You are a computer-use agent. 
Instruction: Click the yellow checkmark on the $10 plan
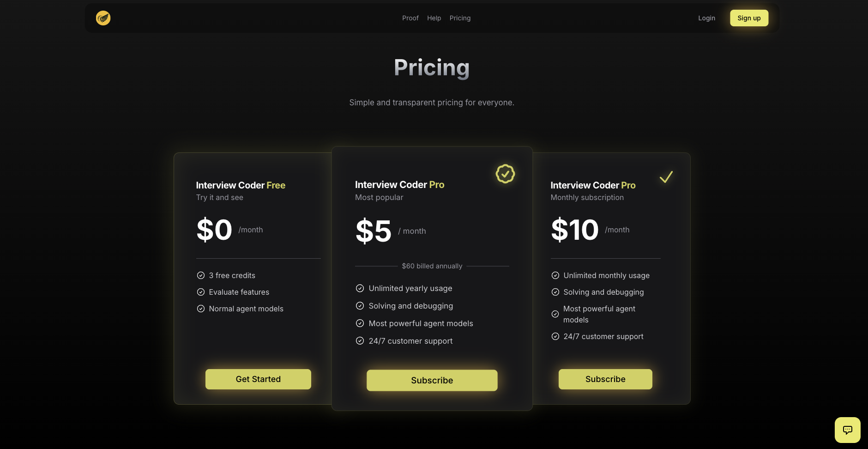coord(666,177)
